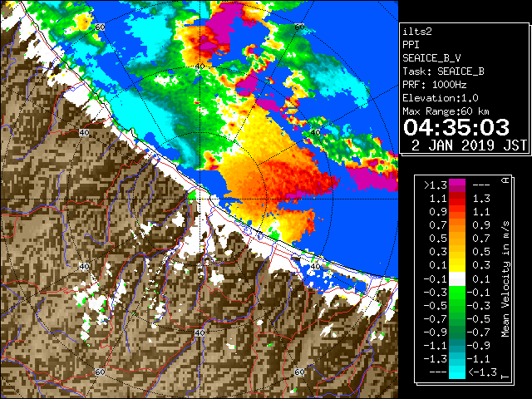532x399 pixels.
Task: Click the 40 km label near southeast coast
Action: click(316, 266)
